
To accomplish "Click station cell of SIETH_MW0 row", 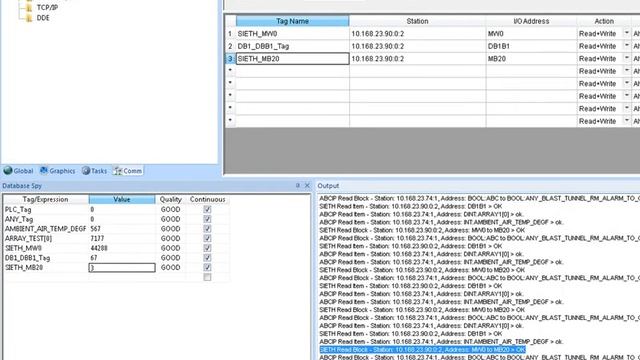I will click(x=418, y=33).
